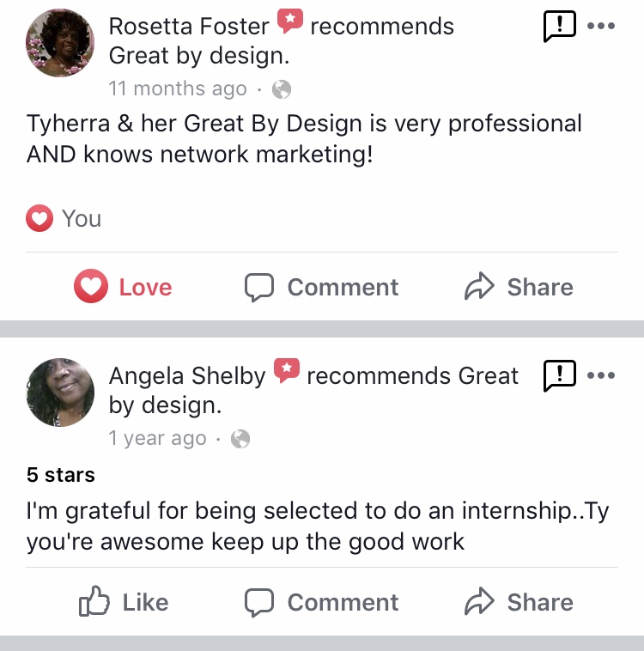Comment on Rosetta Foster's recommendation

[x=321, y=287]
